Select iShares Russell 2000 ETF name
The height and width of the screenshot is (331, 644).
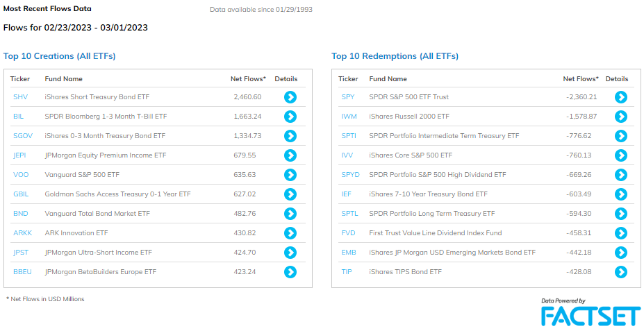point(409,117)
